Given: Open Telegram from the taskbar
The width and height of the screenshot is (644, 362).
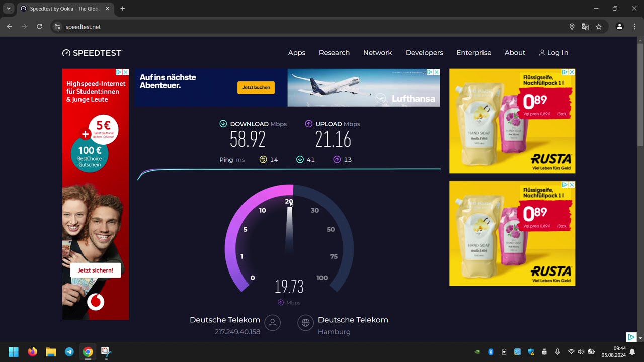Looking at the screenshot, I should [x=69, y=352].
